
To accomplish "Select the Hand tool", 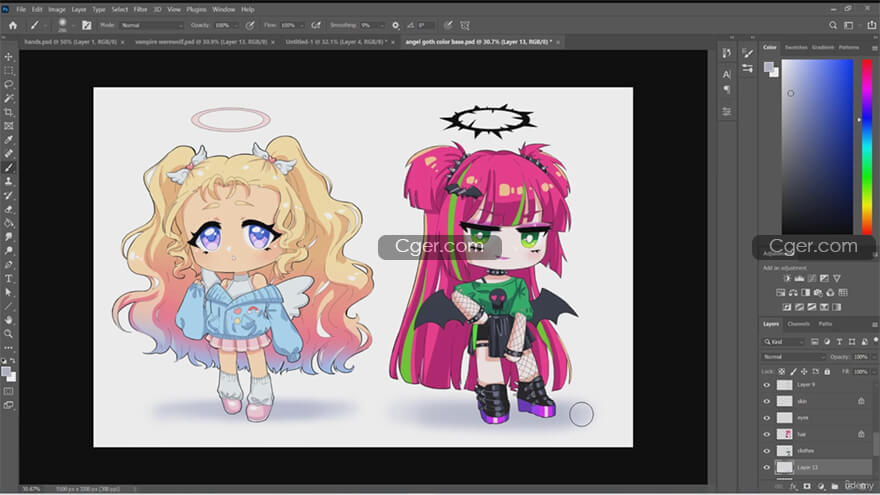I will 8,320.
